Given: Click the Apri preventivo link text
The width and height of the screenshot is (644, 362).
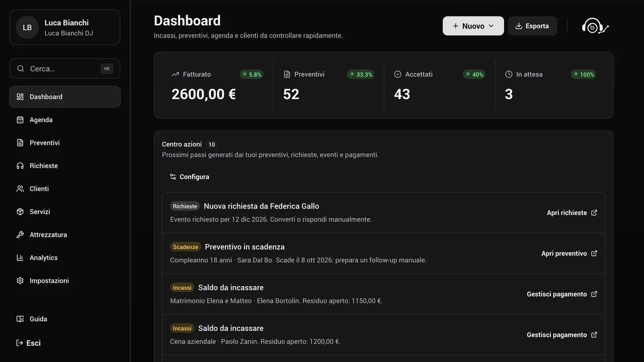Looking at the screenshot, I should tap(564, 253).
